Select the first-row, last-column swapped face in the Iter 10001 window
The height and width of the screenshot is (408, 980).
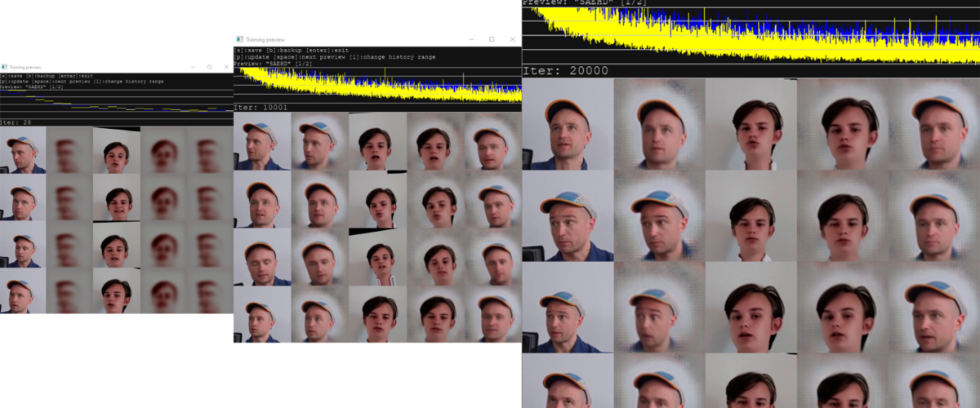pos(493,141)
